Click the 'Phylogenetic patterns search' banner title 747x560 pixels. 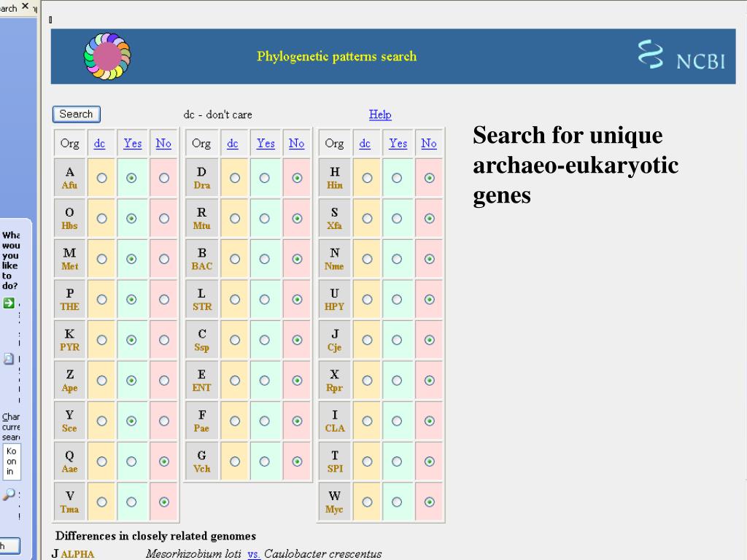pos(337,56)
